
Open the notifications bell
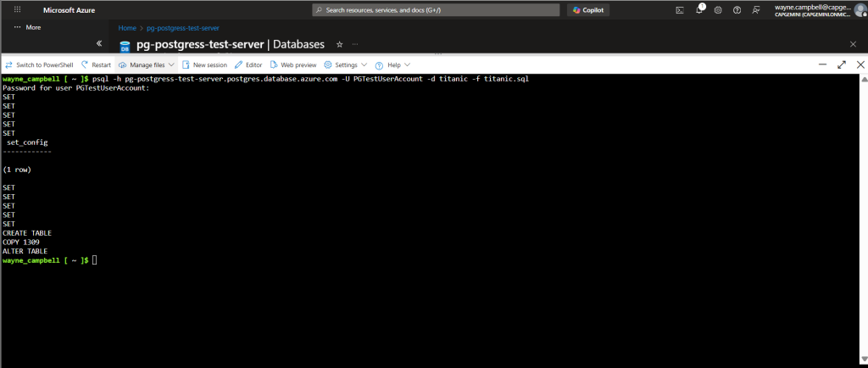click(x=699, y=10)
